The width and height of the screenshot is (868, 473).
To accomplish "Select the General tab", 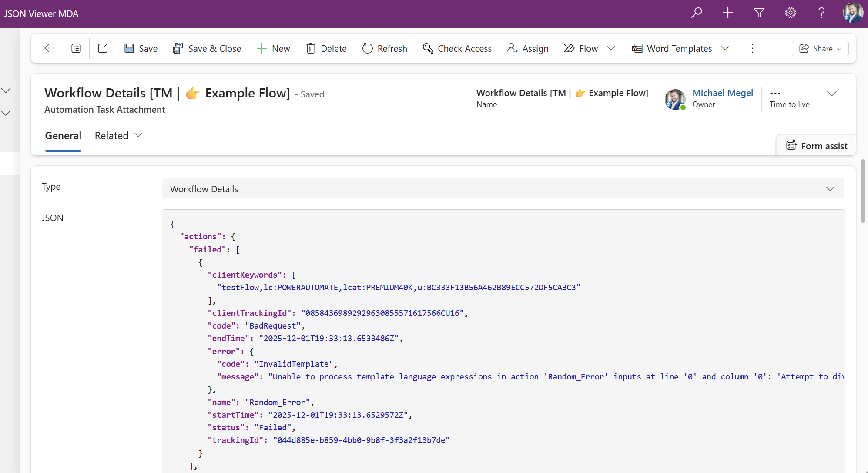I will coord(63,135).
